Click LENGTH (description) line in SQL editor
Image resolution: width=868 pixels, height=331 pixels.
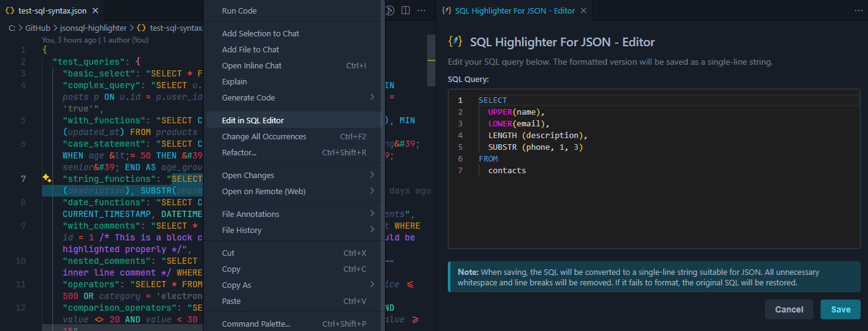pos(538,135)
